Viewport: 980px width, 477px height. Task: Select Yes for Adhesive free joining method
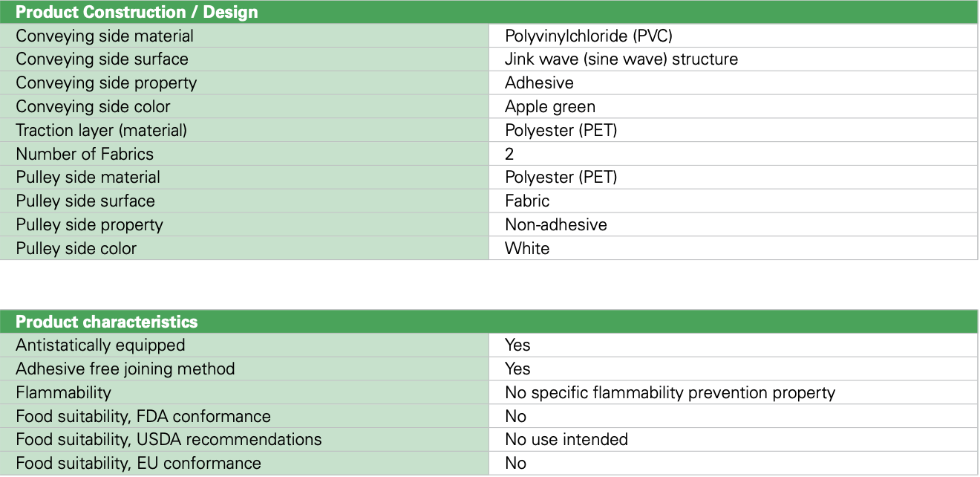[x=517, y=369]
